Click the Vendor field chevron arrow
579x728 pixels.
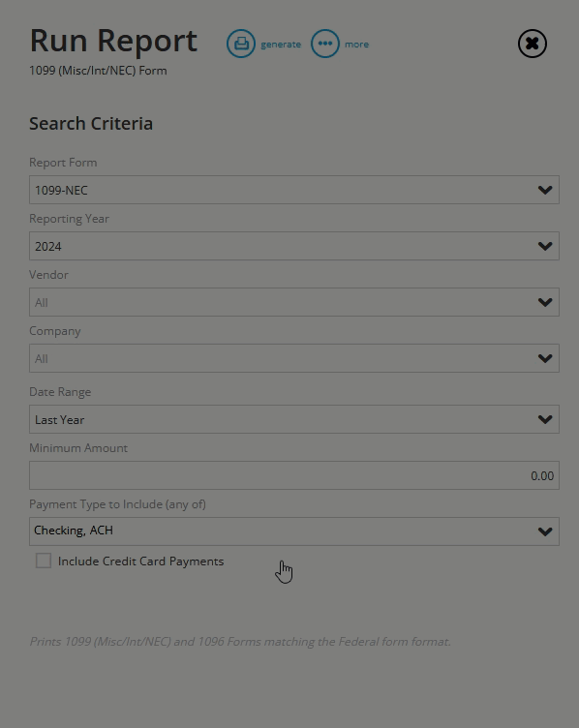[x=545, y=302]
